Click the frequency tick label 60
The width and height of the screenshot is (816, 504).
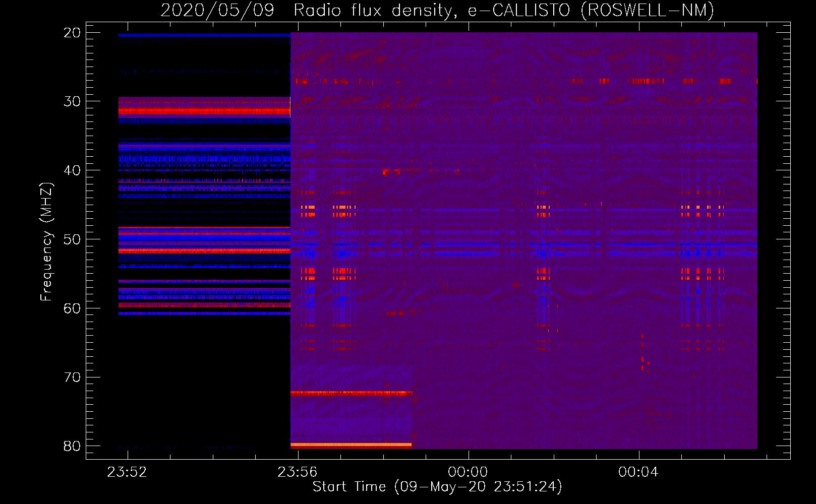coord(72,308)
